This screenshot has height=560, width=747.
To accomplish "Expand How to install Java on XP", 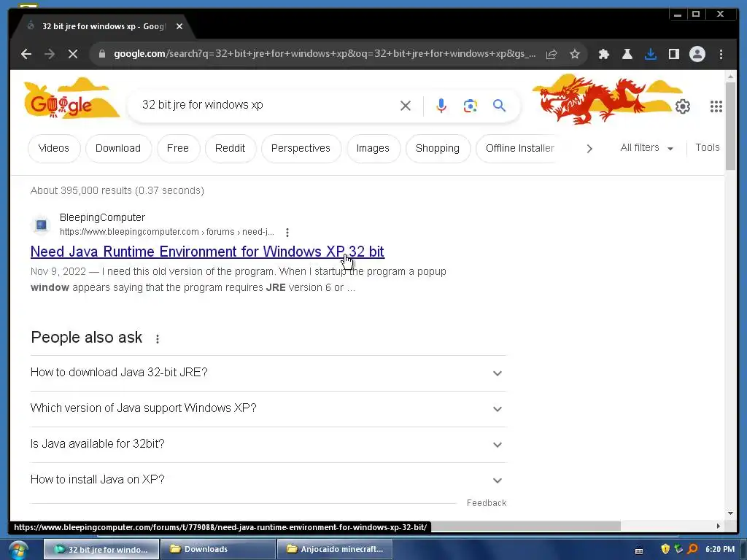I will [x=268, y=480].
